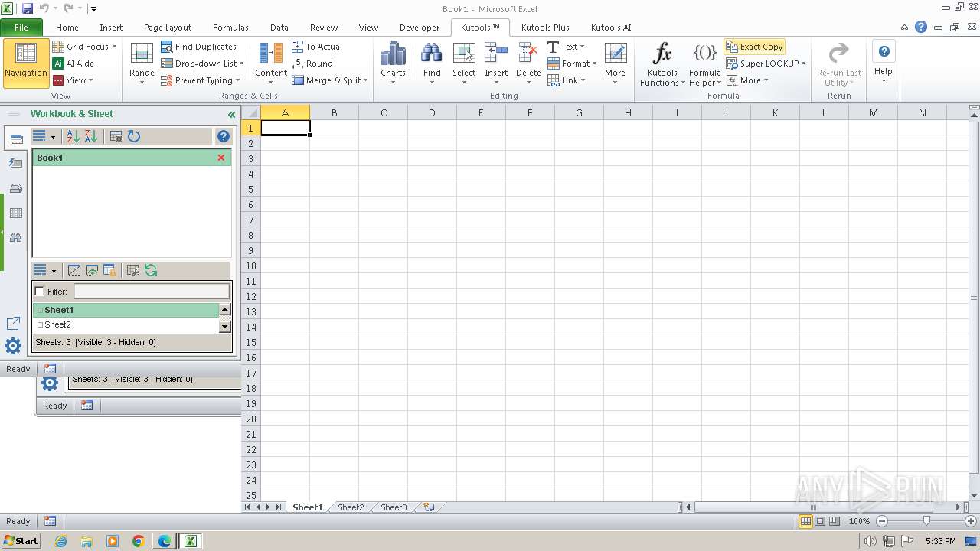
Task: Click the Filter text field in pane
Action: (152, 292)
